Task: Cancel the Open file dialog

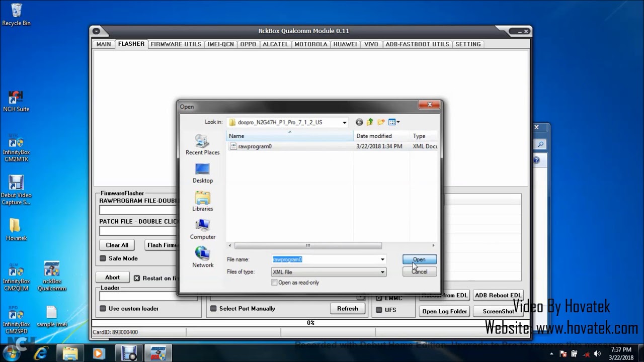Action: 419,271
